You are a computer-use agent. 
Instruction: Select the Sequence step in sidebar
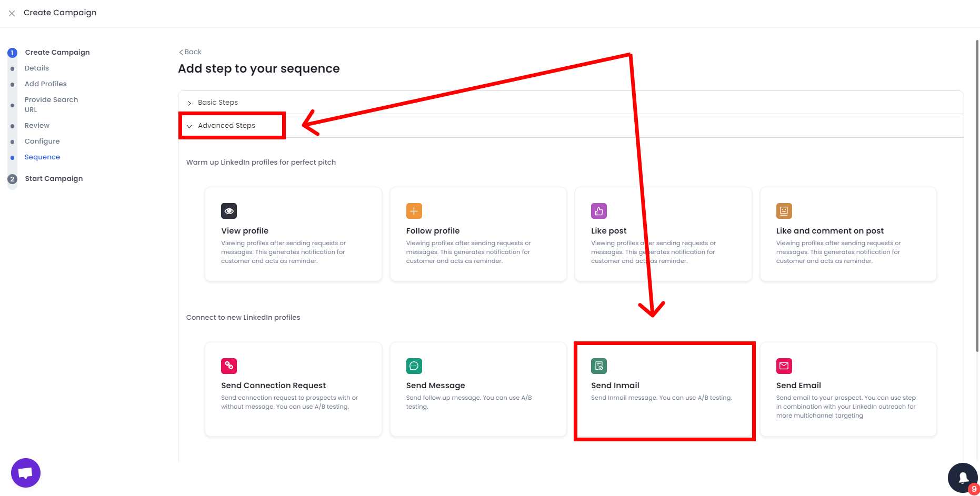pos(42,157)
